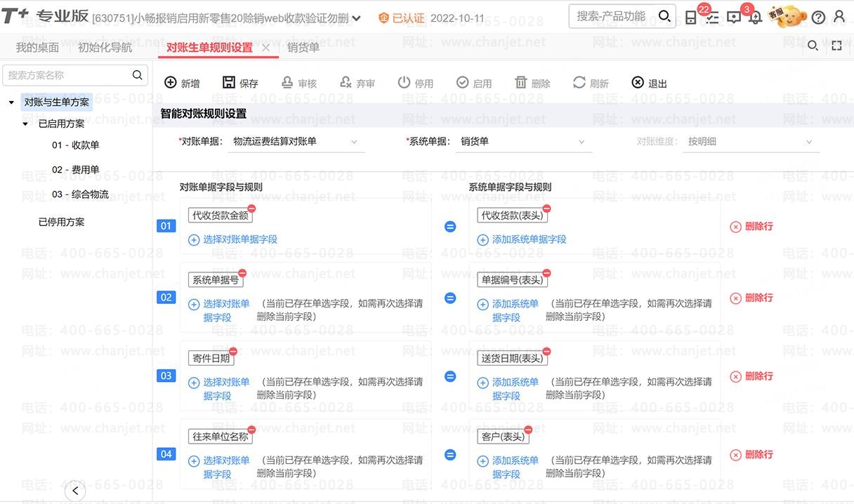Click the equals operator icon in row 02
The width and height of the screenshot is (854, 504).
click(x=450, y=298)
